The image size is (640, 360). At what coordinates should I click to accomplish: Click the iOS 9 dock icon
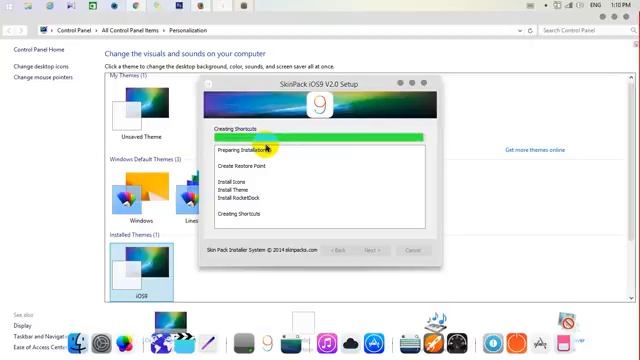[x=267, y=343]
